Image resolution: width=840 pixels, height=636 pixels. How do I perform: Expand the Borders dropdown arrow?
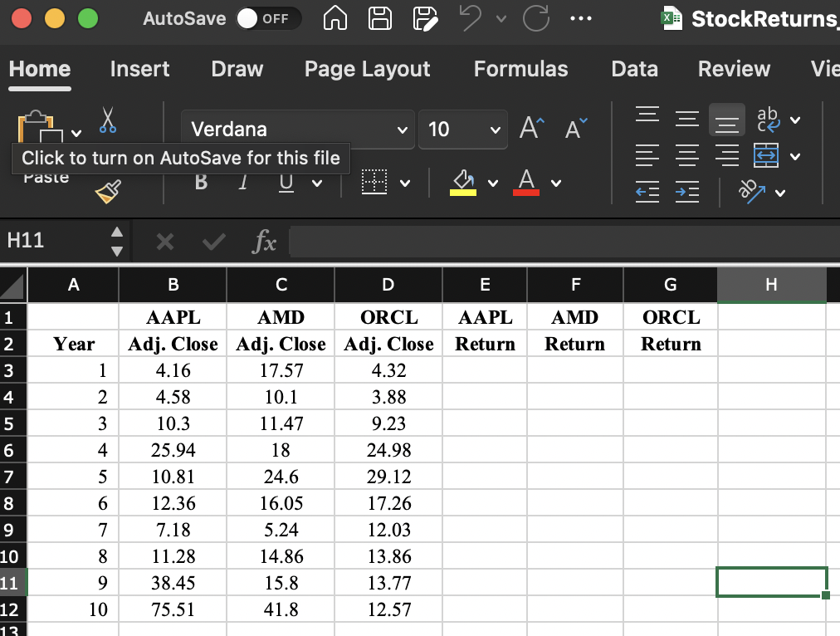point(406,183)
